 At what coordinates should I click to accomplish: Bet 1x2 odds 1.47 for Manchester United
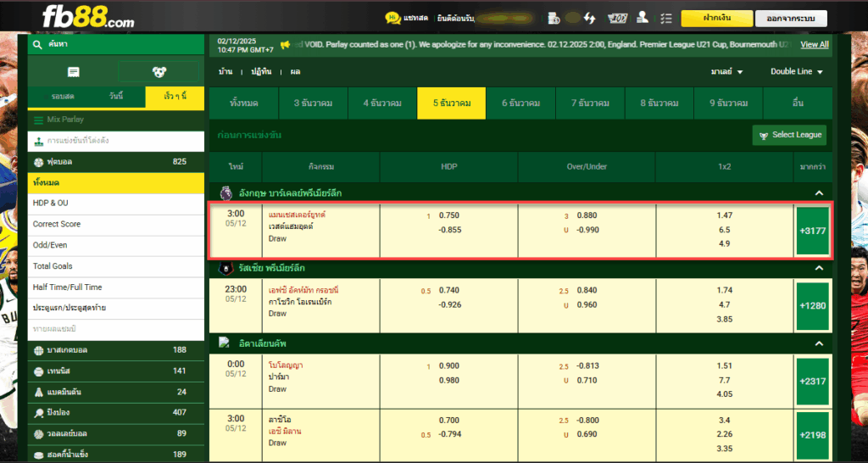724,215
